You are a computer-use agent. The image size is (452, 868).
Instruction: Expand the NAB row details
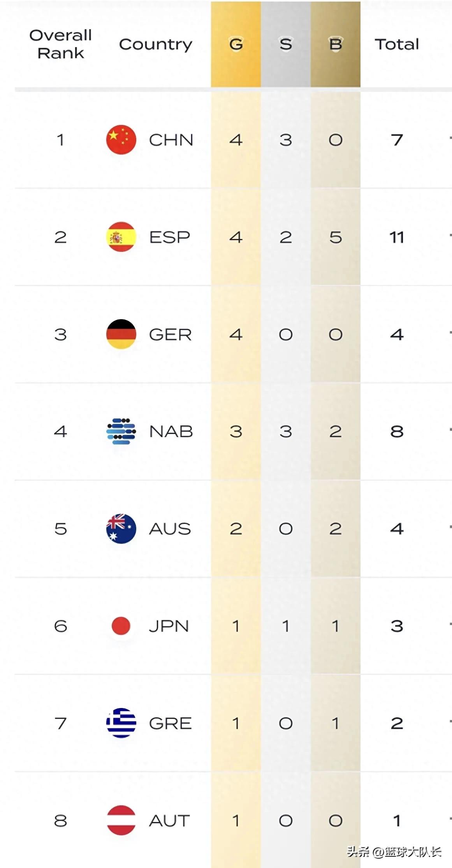pos(450,430)
